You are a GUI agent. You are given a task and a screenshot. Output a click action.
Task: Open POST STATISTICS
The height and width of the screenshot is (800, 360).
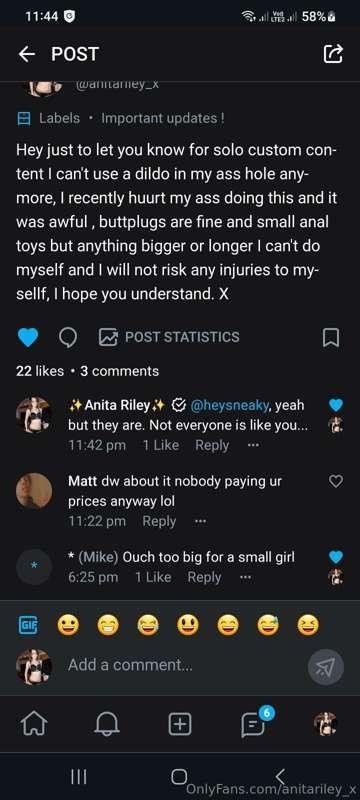click(x=169, y=337)
